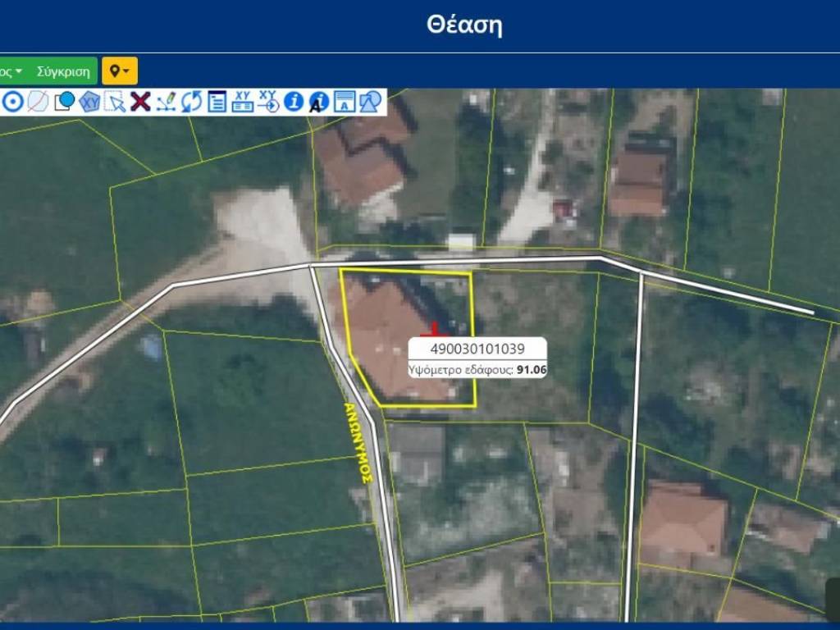This screenshot has width=840, height=630.
Task: Select the go to XY location icon
Action: pos(268,102)
